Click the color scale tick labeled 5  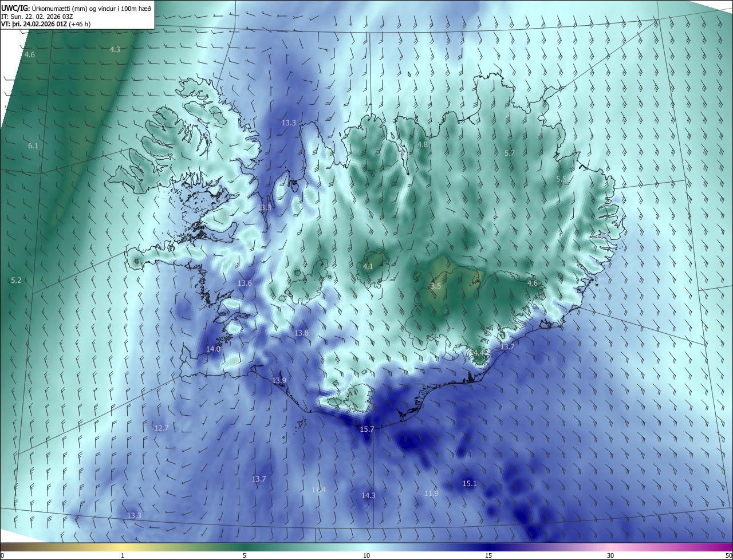tap(245, 555)
